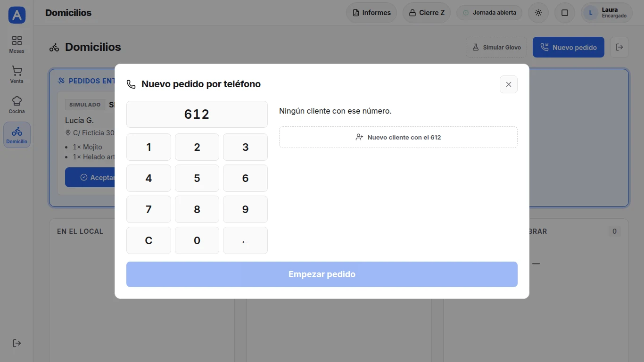The width and height of the screenshot is (644, 362).
Task: Tap digit 1 on the keypad
Action: pyautogui.click(x=149, y=147)
